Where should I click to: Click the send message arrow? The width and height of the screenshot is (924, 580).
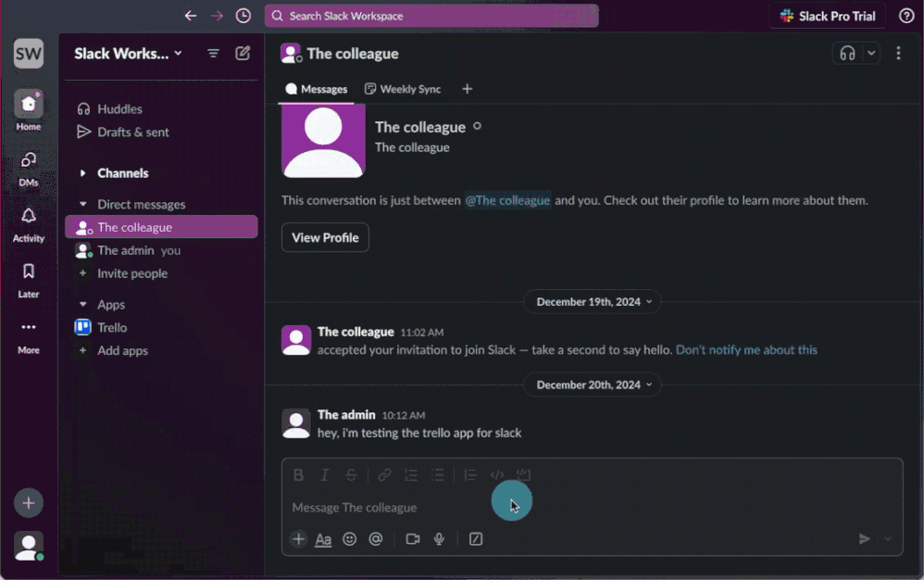pyautogui.click(x=864, y=538)
